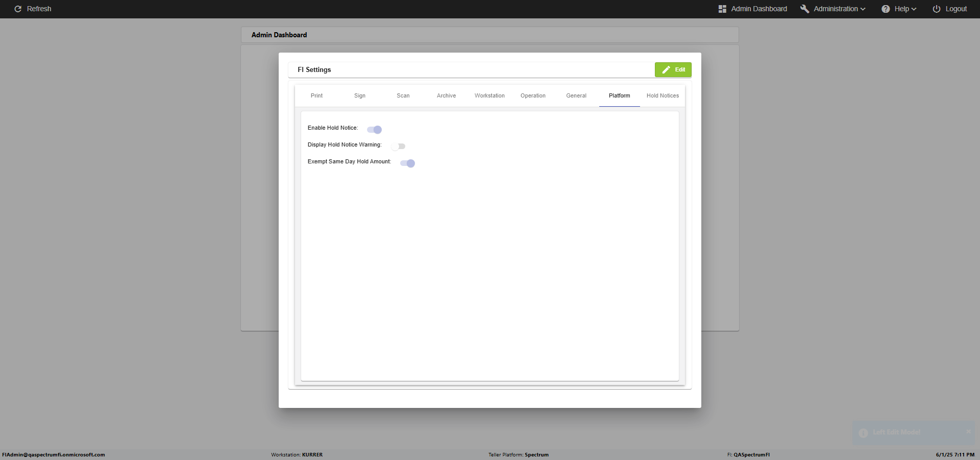Expand the Help dropdown chevron
980x460 pixels.
click(914, 9)
